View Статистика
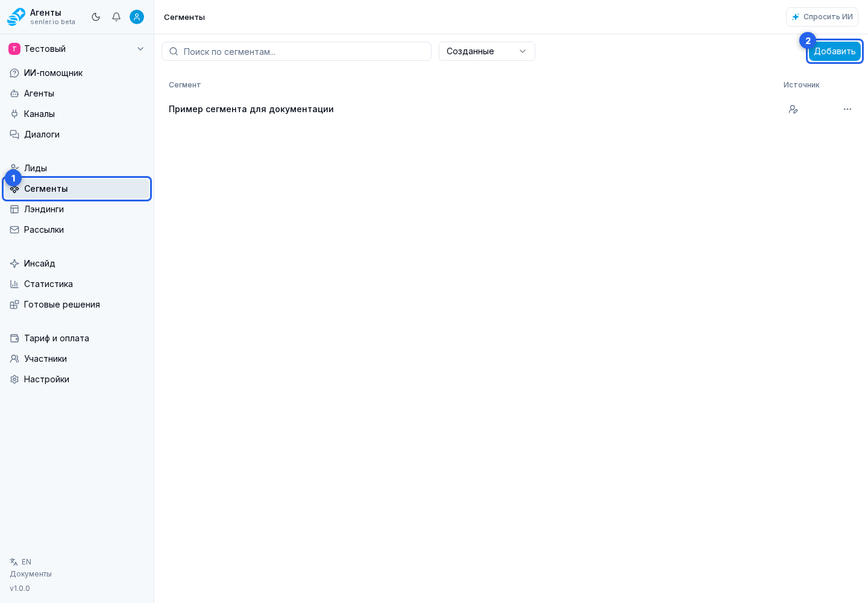Viewport: 868px width, 603px height. click(77, 284)
